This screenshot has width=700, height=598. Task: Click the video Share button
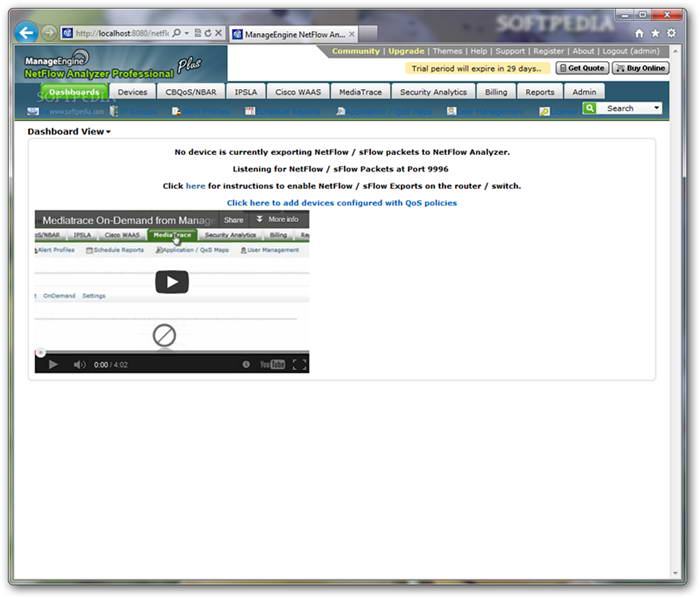(x=233, y=220)
